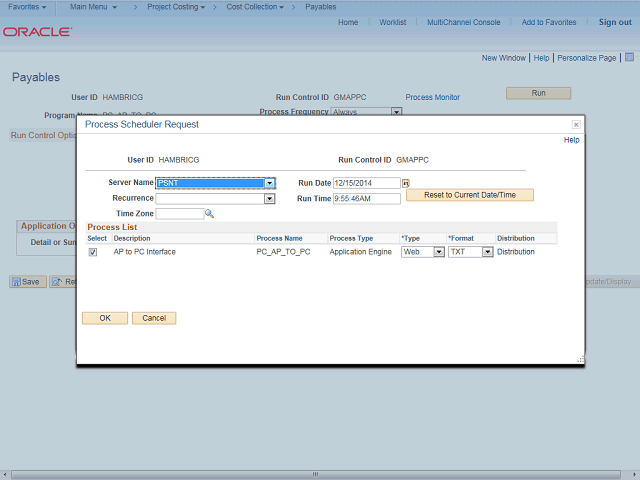Click the Time Zone lookup magnifier
This screenshot has height=480, width=640.
pyautogui.click(x=210, y=213)
